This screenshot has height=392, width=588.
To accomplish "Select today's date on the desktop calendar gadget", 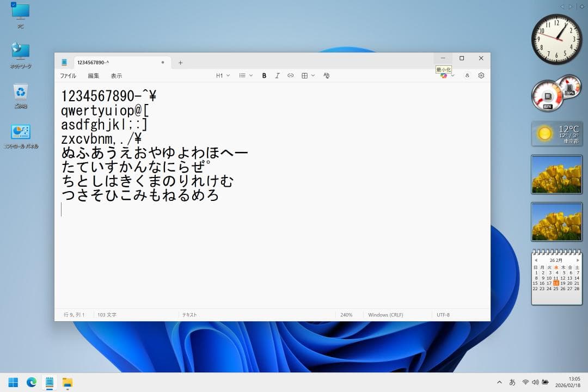I will [x=556, y=283].
